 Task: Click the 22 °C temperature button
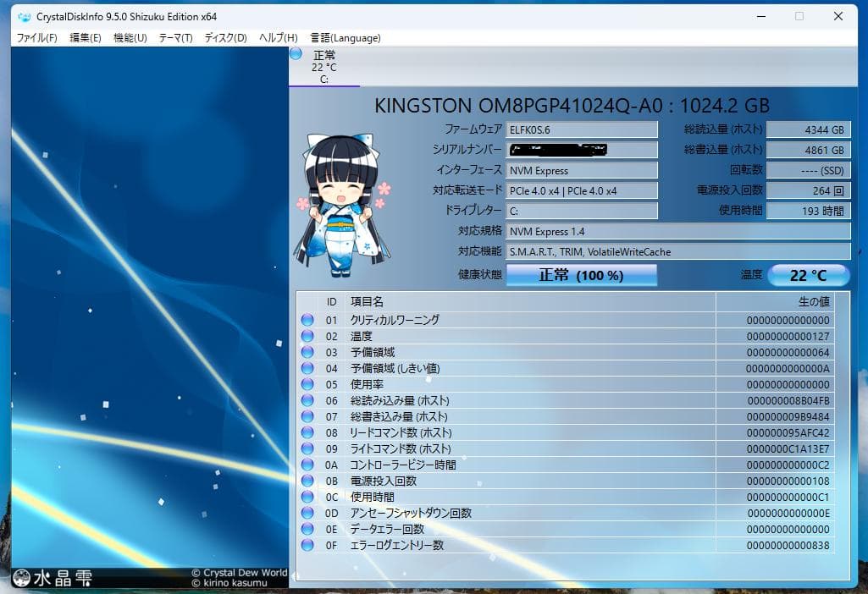point(809,275)
